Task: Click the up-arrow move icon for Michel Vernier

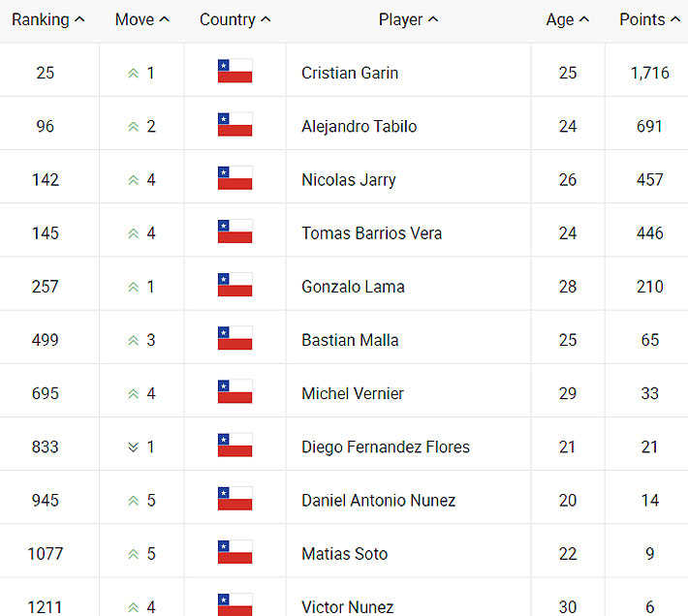Action: pos(133,393)
